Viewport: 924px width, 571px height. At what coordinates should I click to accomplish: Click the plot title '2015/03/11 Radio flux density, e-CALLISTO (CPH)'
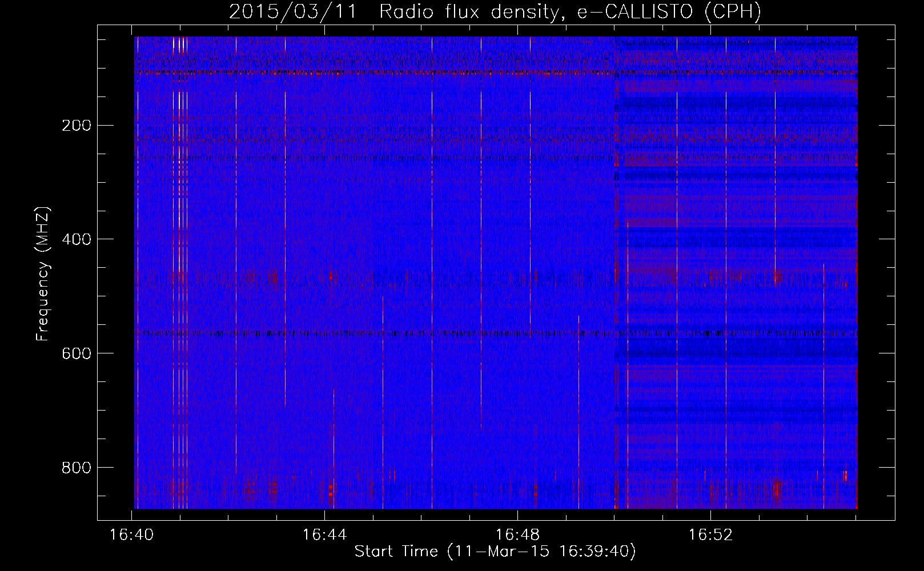coord(495,12)
